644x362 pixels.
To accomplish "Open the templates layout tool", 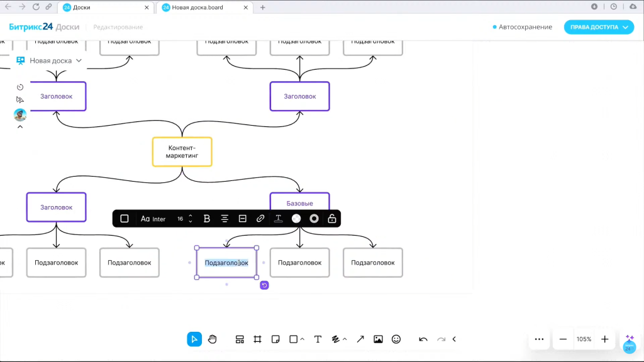I will [x=240, y=339].
